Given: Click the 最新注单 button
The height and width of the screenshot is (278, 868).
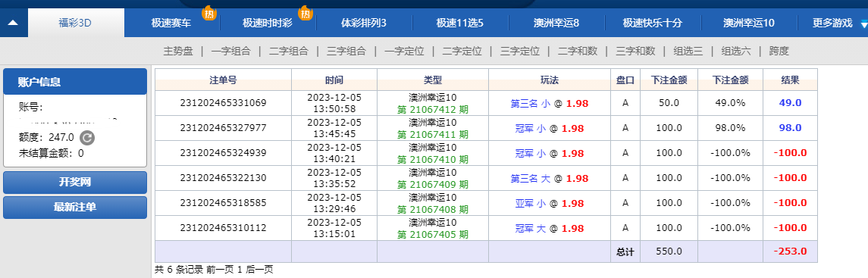Looking at the screenshot, I should 75,208.
